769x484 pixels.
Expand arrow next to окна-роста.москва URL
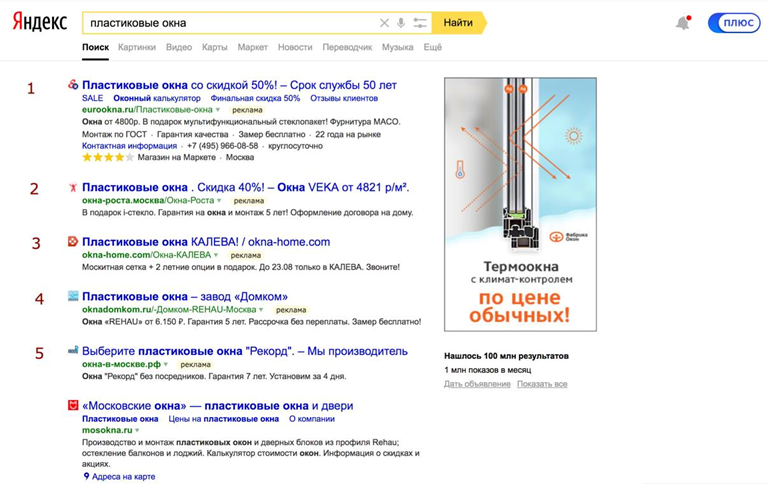coord(219,201)
